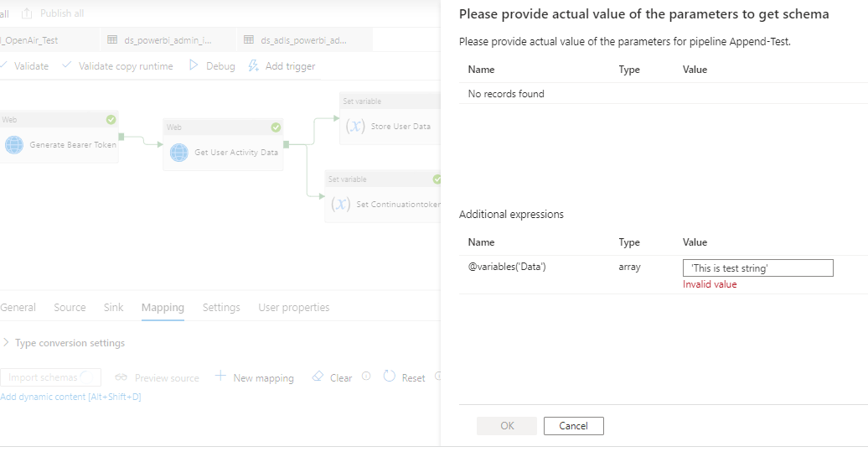
Task: Click the Clear eraser icon
Action: pyautogui.click(x=318, y=377)
